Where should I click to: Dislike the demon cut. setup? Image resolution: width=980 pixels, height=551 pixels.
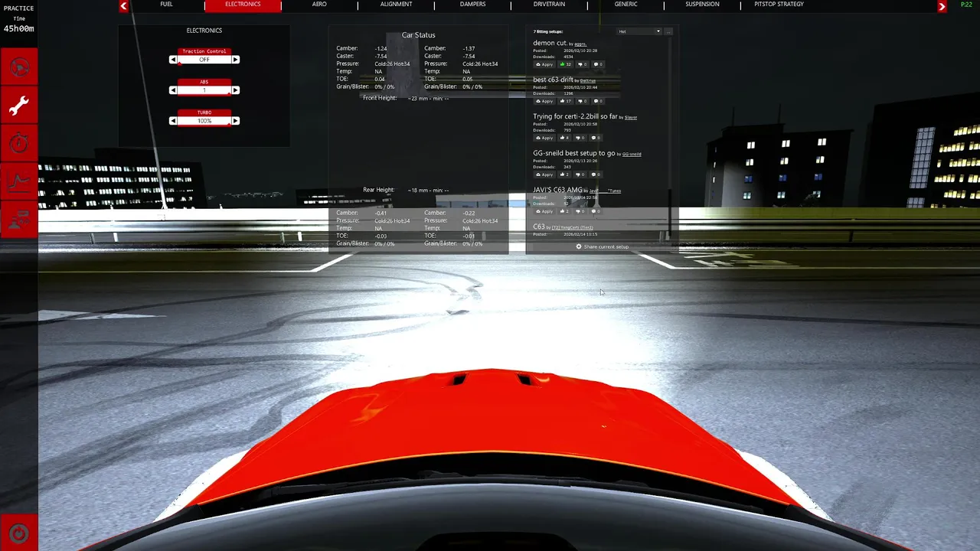tap(581, 64)
